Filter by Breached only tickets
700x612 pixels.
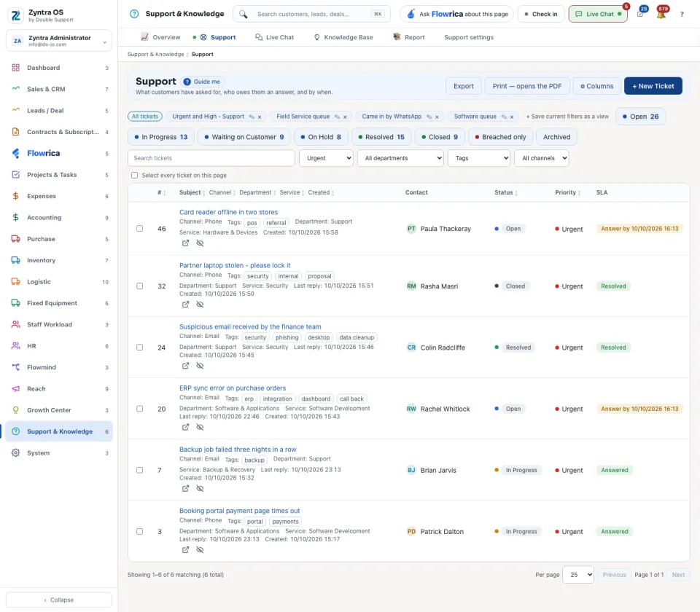[x=500, y=137]
